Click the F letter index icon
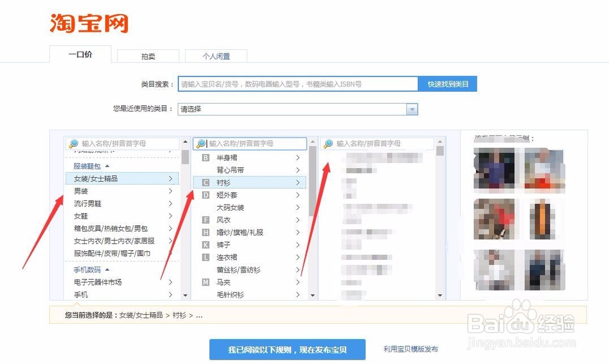The image size is (609, 364). tap(206, 220)
